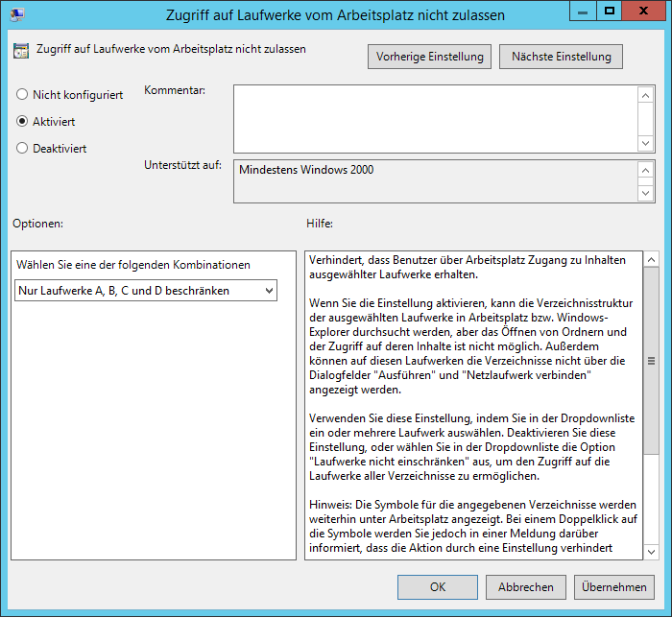Close the dialog with the X button
This screenshot has width=672, height=618.
pyautogui.click(x=643, y=12)
